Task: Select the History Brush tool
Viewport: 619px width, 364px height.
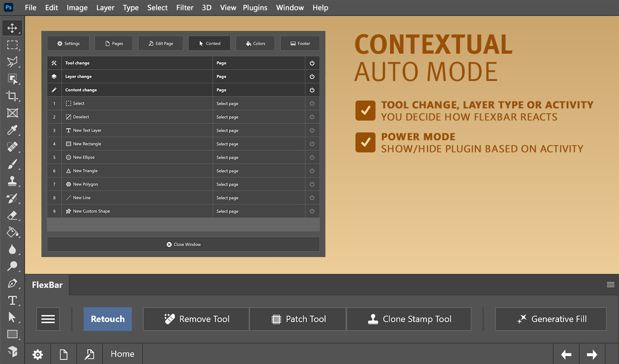Action: pos(12,198)
